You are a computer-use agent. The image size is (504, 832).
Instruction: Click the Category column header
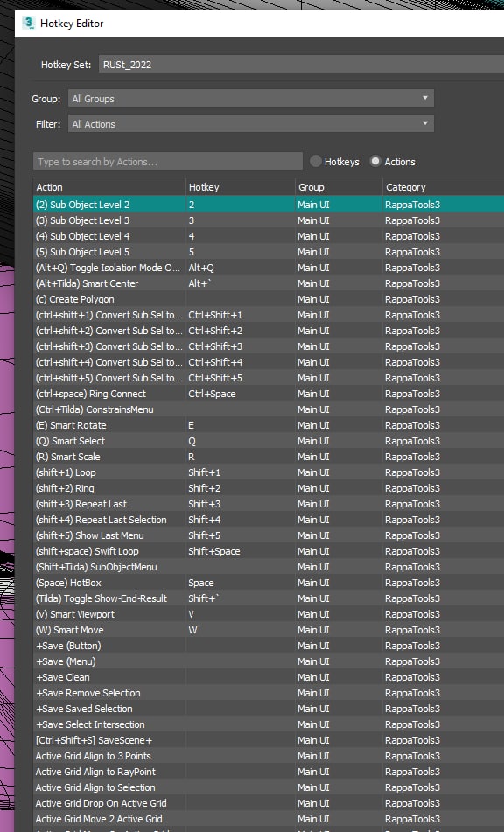[443, 187]
